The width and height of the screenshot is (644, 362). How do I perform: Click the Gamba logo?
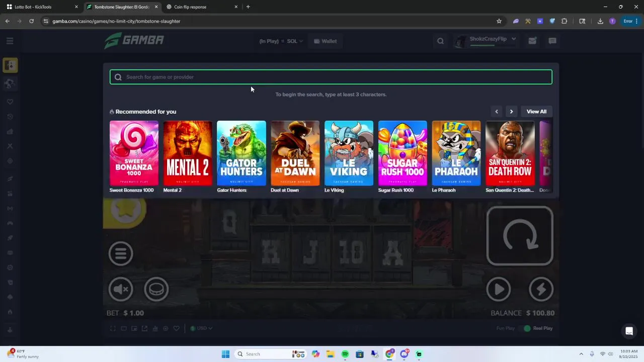[134, 40]
